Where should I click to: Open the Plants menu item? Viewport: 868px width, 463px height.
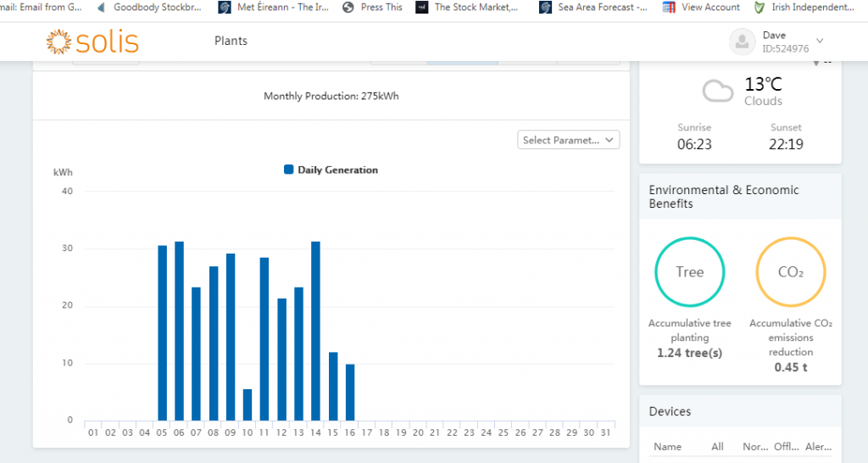(231, 41)
